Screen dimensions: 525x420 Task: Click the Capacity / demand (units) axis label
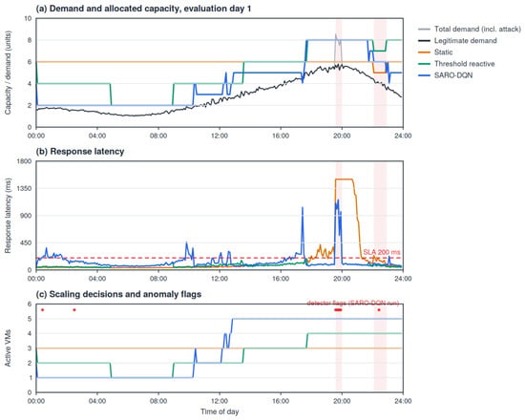tap(8, 73)
